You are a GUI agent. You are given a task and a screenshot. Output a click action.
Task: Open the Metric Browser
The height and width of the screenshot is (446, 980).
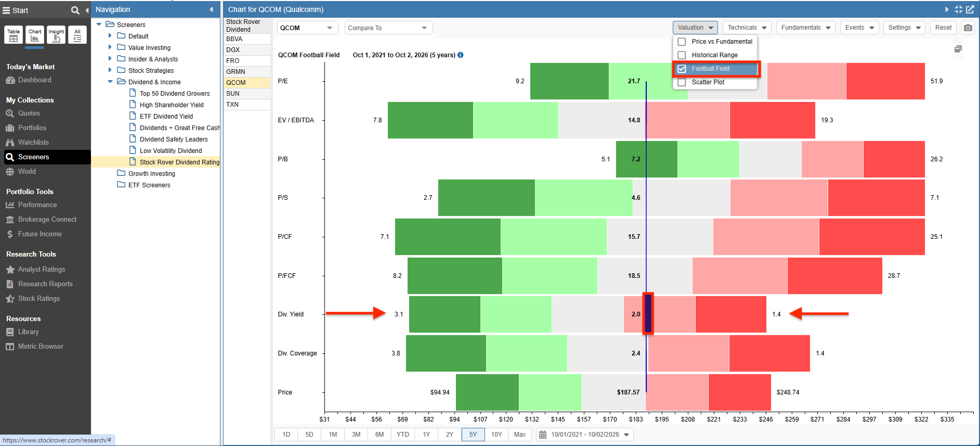pyautogui.click(x=41, y=347)
